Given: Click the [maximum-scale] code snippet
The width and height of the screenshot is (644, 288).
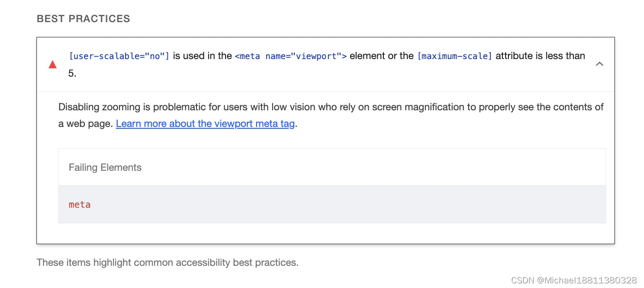Looking at the screenshot, I should coord(454,56).
